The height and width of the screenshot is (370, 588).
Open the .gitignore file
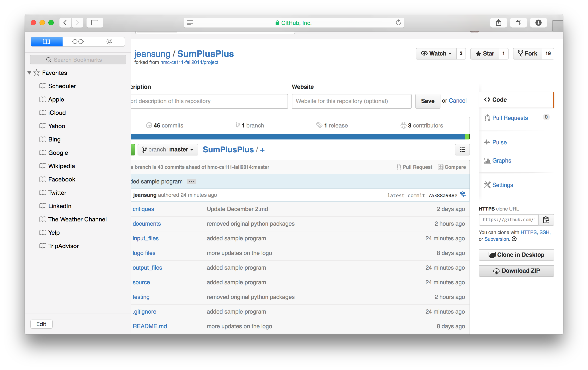coord(144,312)
